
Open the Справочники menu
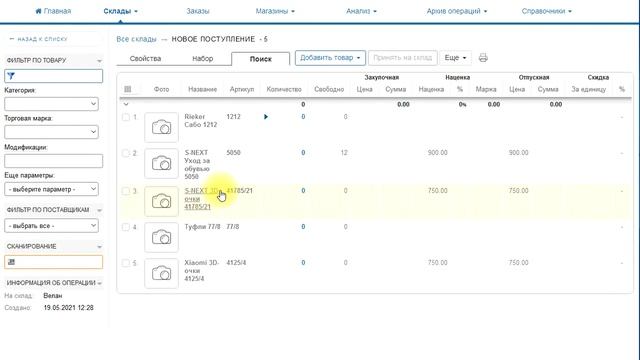(547, 11)
